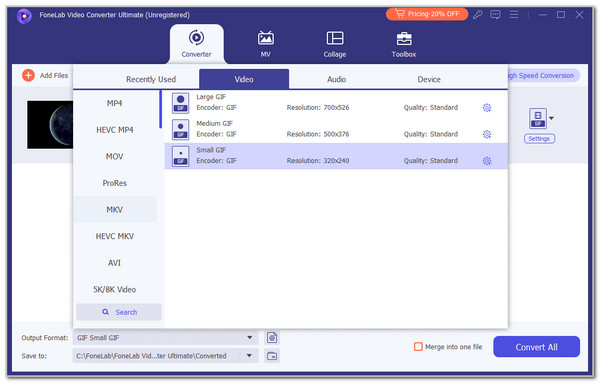This screenshot has height=383, width=600.
Task: Click the Medium GIF settings gear
Action: (x=487, y=134)
